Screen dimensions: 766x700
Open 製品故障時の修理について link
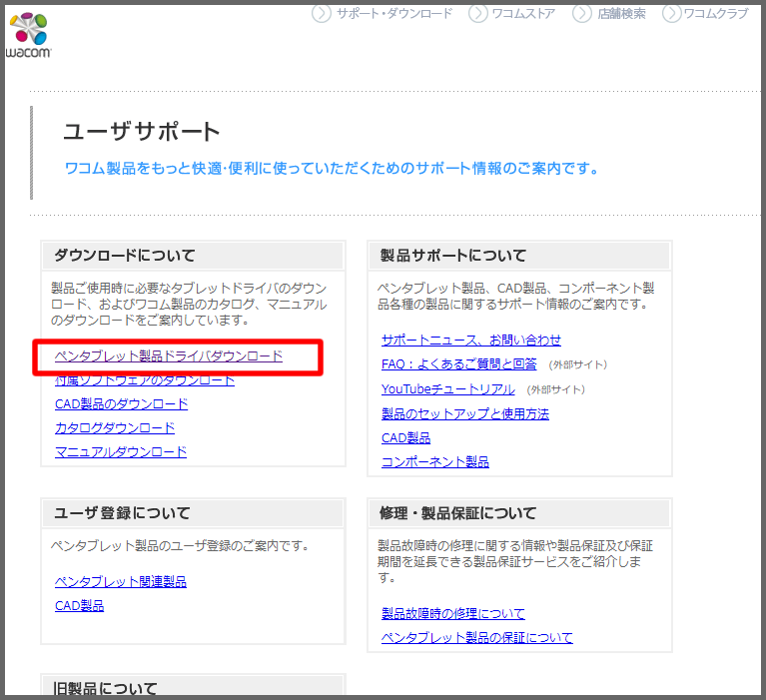[452, 613]
